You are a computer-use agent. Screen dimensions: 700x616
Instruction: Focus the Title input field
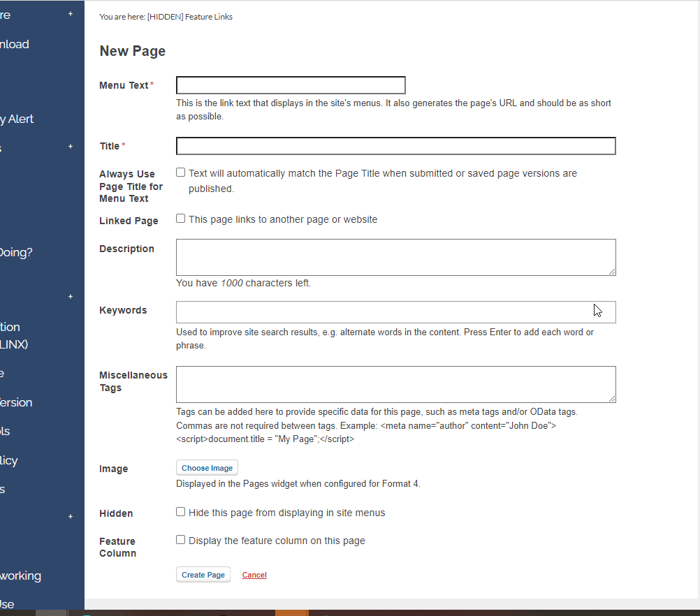pyautogui.click(x=395, y=146)
